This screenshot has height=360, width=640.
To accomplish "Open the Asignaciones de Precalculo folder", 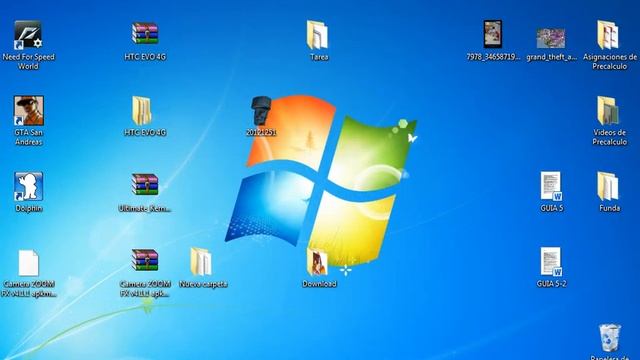I will point(608,35).
